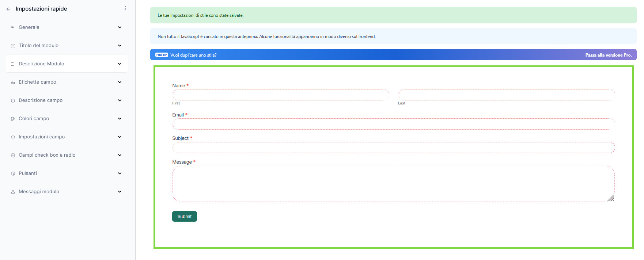644x260 pixels.
Task: Click the back arrow next to Impostazioni rapide
Action: pyautogui.click(x=8, y=9)
